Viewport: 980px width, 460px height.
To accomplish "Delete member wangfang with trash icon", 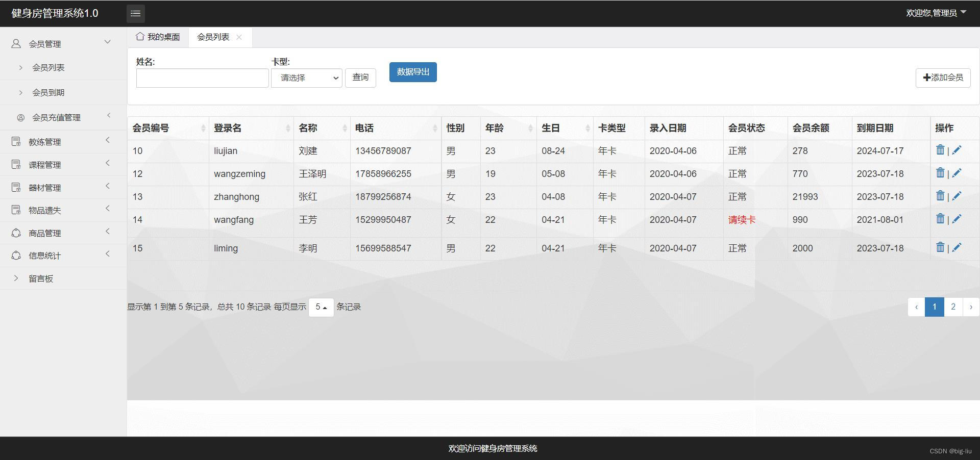I will [940, 219].
